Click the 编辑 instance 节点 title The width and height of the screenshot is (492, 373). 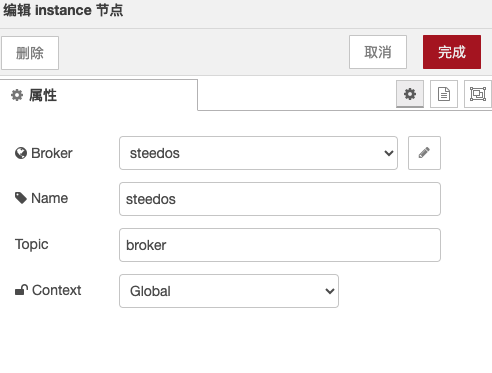[63, 10]
